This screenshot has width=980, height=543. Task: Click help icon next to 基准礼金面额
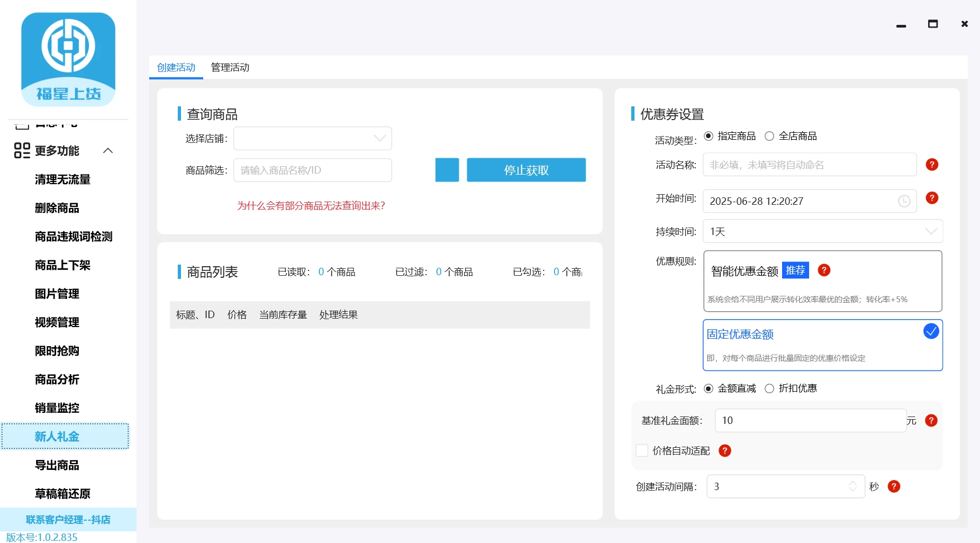[931, 421]
